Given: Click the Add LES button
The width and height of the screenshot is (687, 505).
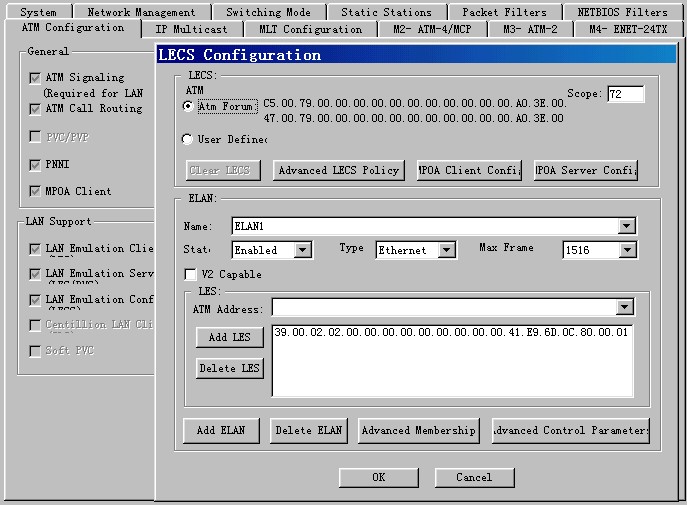Looking at the screenshot, I should 229,337.
